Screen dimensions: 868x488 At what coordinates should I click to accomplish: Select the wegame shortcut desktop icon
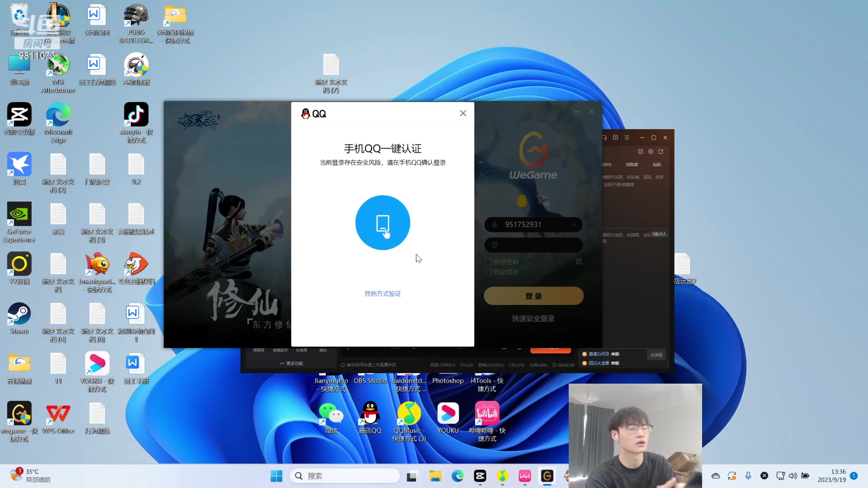pyautogui.click(x=19, y=422)
